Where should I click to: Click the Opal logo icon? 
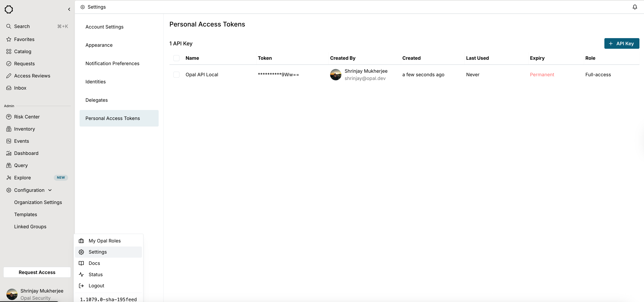point(9,9)
